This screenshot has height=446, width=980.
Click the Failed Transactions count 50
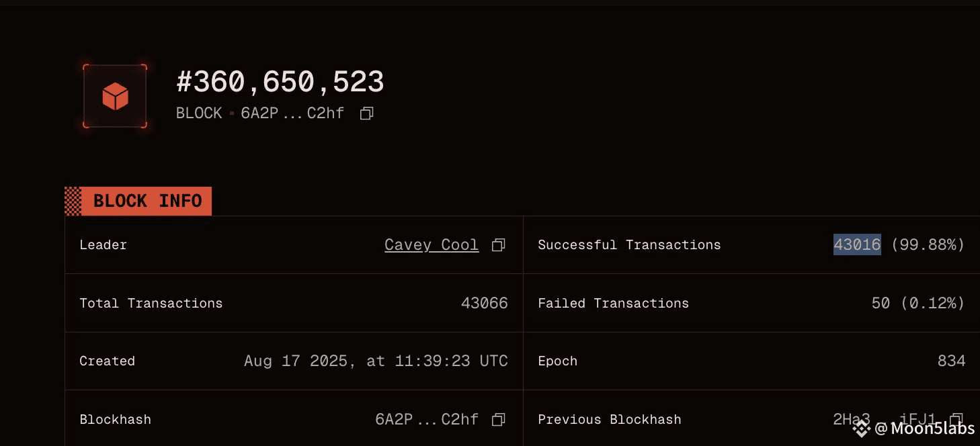(x=881, y=304)
